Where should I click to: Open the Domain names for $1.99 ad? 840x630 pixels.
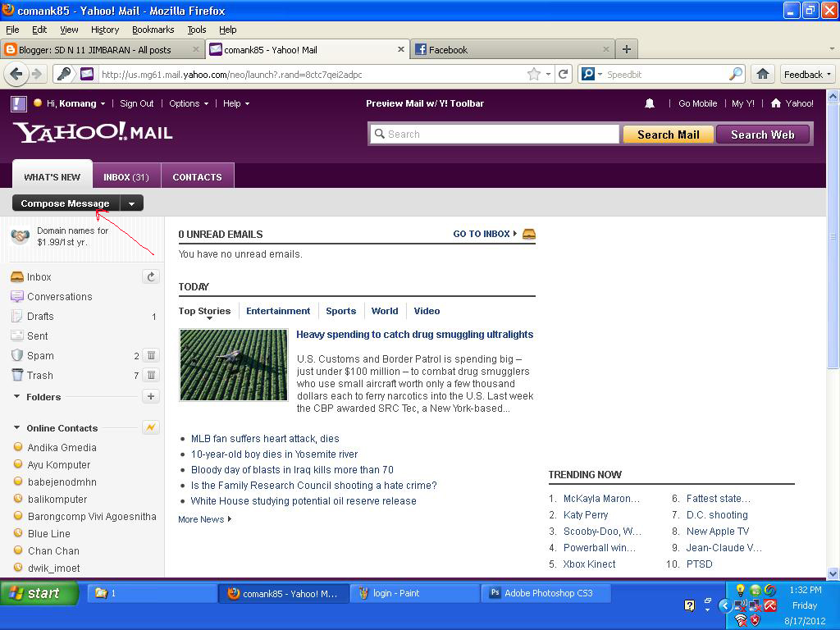coord(72,236)
